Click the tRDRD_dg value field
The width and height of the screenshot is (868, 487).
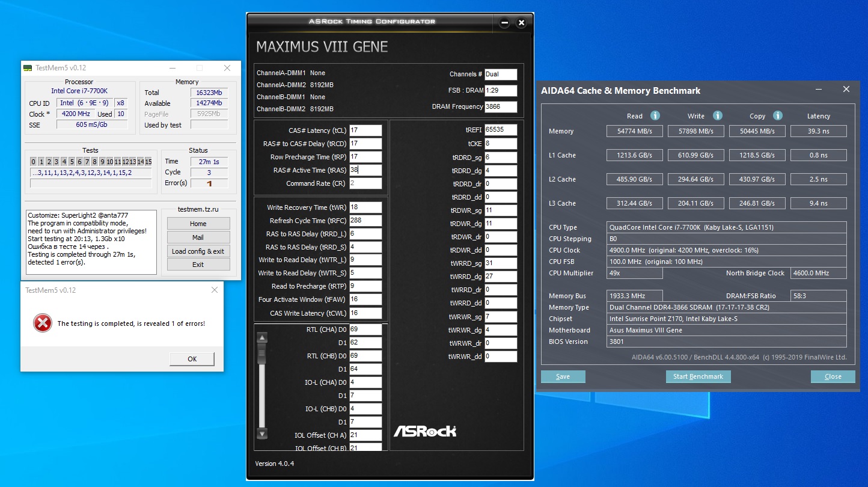point(501,170)
